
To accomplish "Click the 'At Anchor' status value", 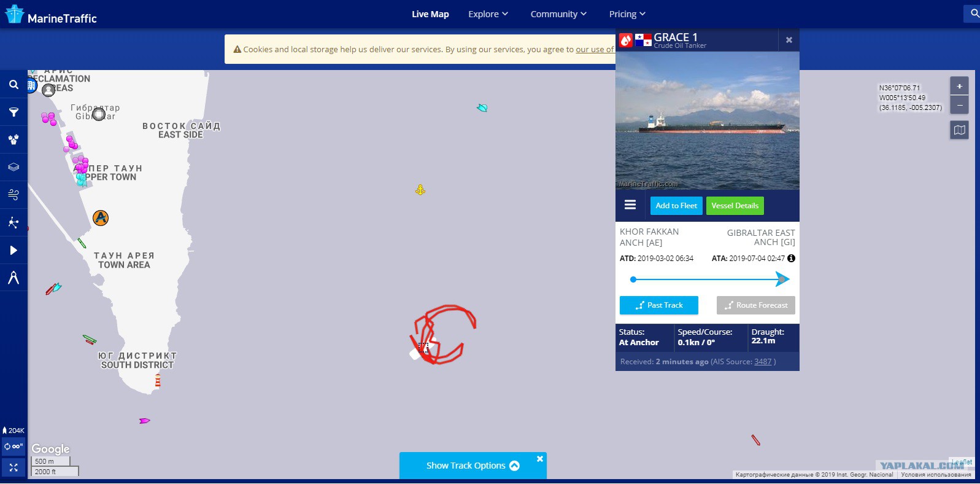I will coord(639,343).
